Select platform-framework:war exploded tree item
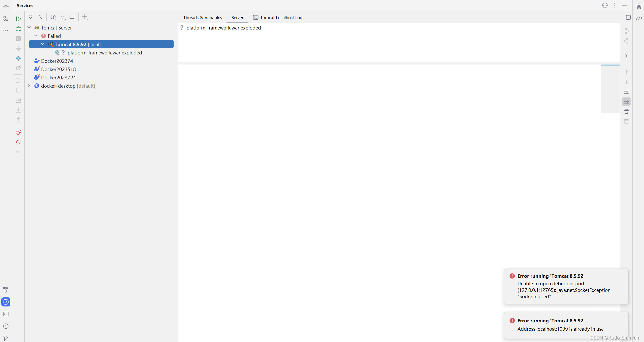The width and height of the screenshot is (644, 342). [105, 53]
